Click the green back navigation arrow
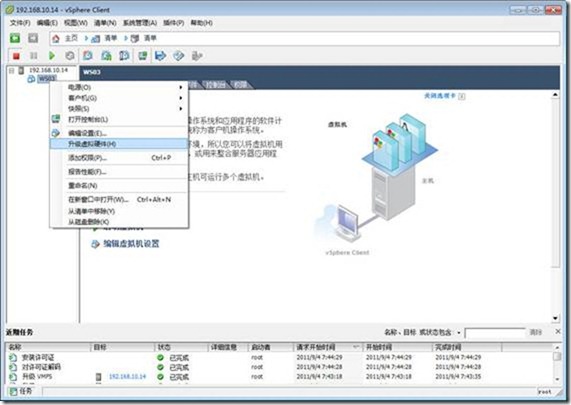This screenshot has height=405, width=571. coord(15,38)
